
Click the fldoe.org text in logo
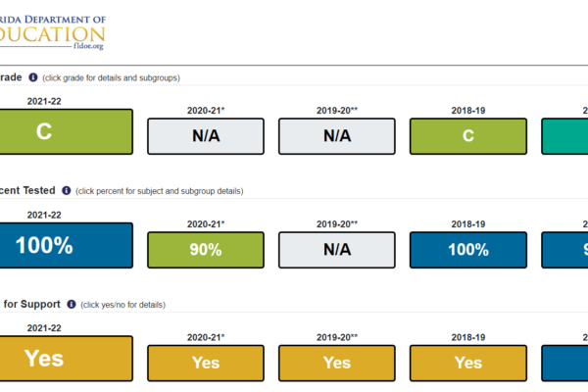(88, 46)
